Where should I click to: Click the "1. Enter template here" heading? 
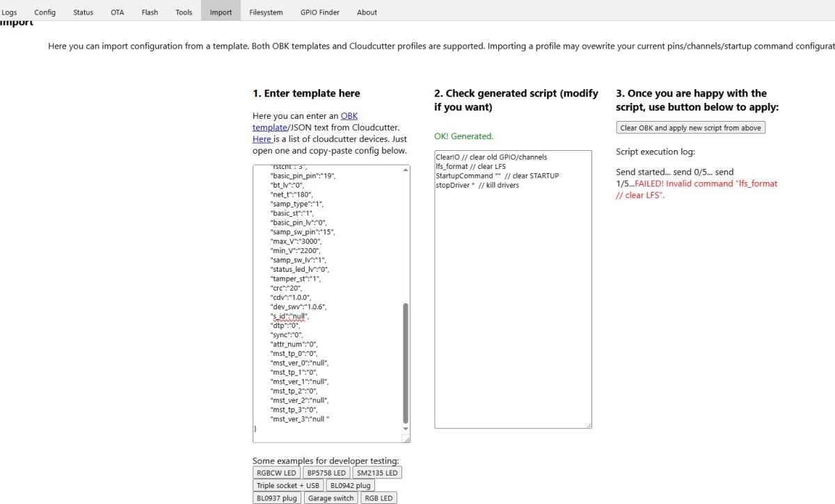(306, 93)
